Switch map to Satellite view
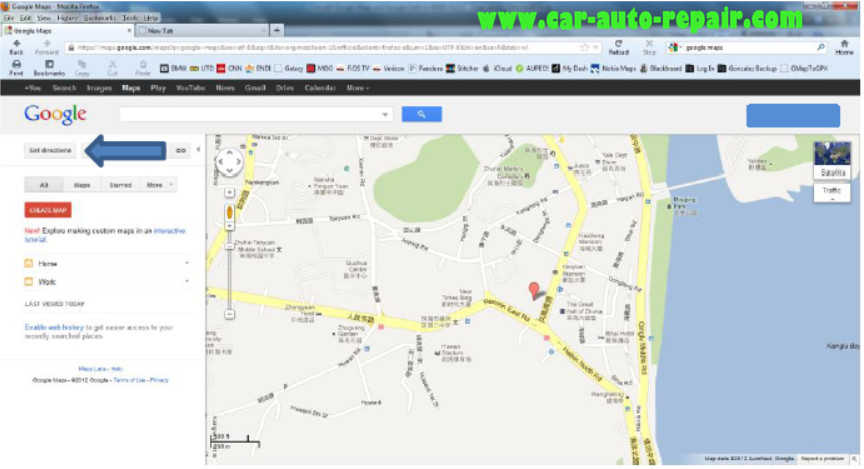The width and height of the screenshot is (864, 469). (x=832, y=160)
